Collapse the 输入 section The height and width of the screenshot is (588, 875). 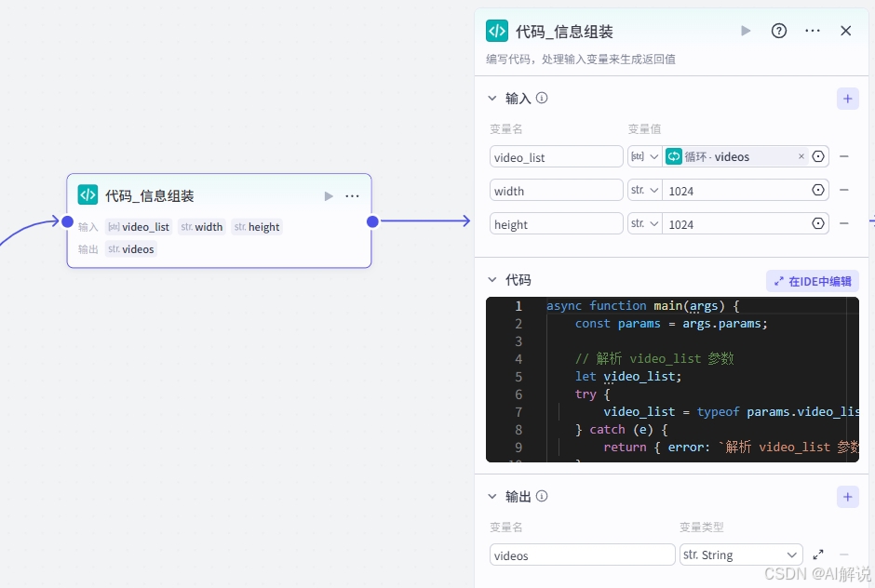point(492,99)
